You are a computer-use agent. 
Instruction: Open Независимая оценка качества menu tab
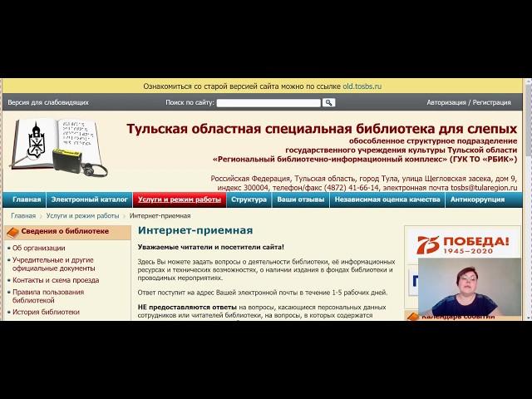point(387,199)
